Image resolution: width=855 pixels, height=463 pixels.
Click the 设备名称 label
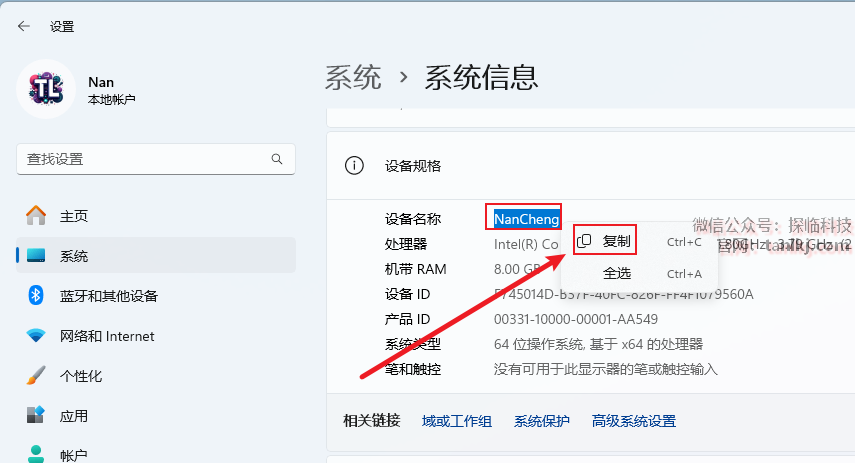(x=413, y=219)
